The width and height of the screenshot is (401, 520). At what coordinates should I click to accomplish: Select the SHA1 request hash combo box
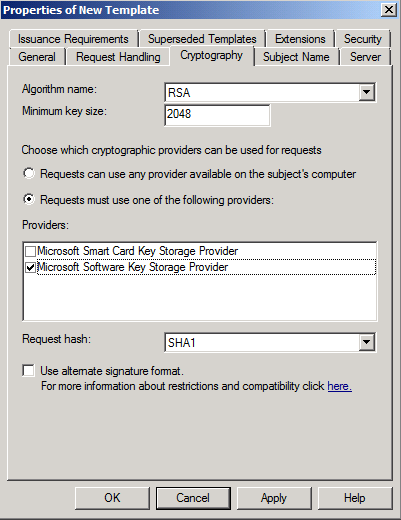270,342
